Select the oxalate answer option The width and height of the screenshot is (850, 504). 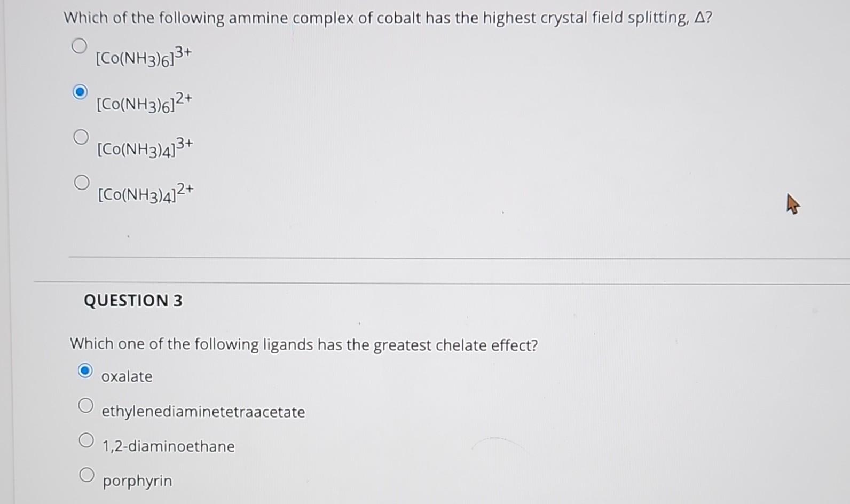coord(86,370)
